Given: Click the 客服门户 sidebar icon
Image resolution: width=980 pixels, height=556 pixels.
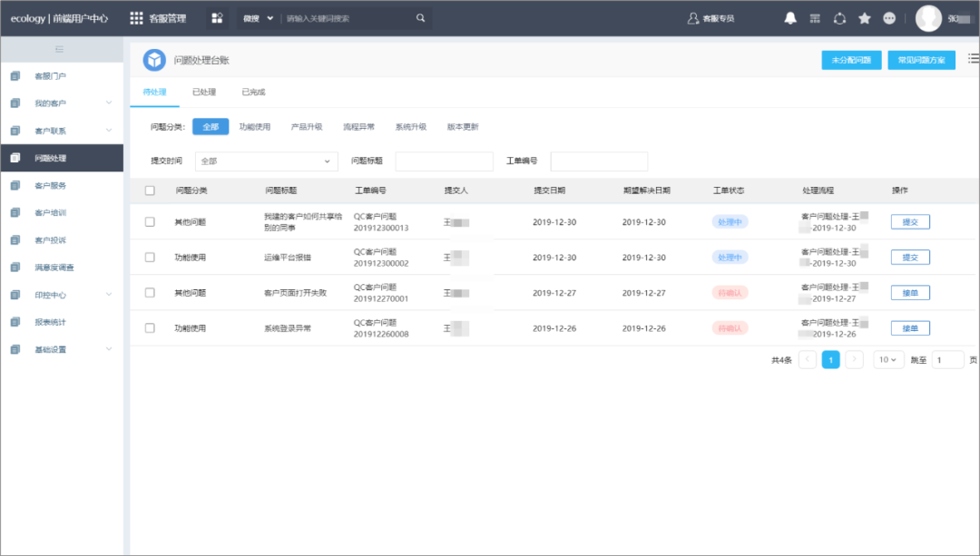Looking at the screenshot, I should (x=15, y=75).
